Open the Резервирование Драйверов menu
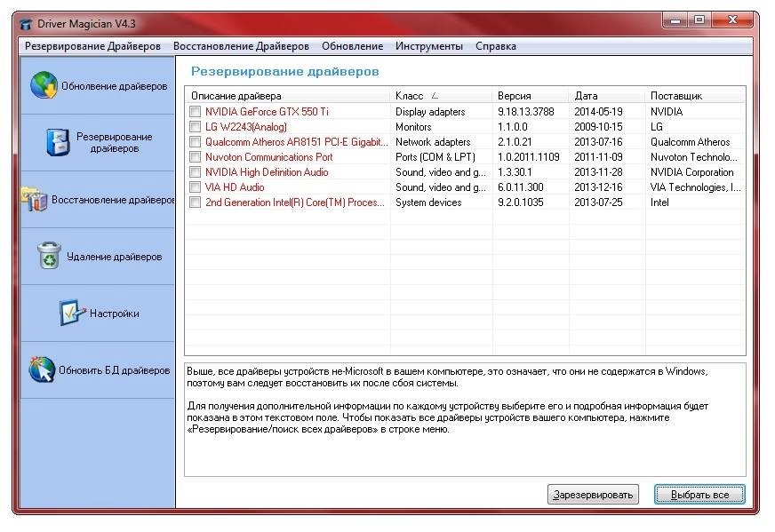This screenshot has height=532, width=775. pos(93,46)
